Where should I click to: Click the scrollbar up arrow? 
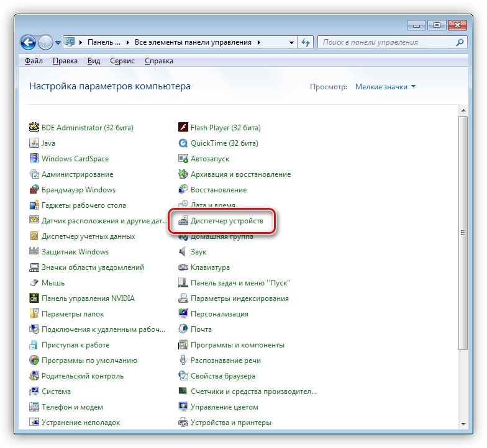coord(463,110)
